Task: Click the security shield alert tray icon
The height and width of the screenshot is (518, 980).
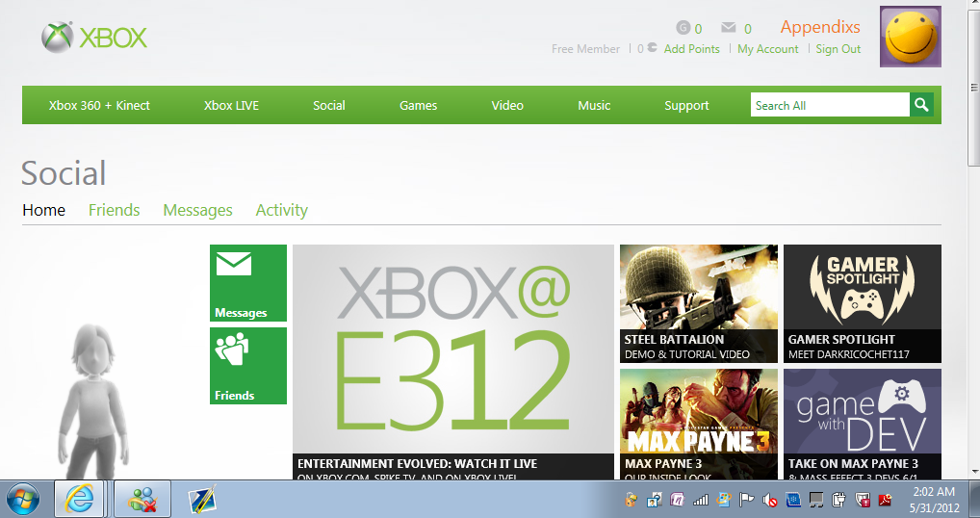Action: [863, 500]
